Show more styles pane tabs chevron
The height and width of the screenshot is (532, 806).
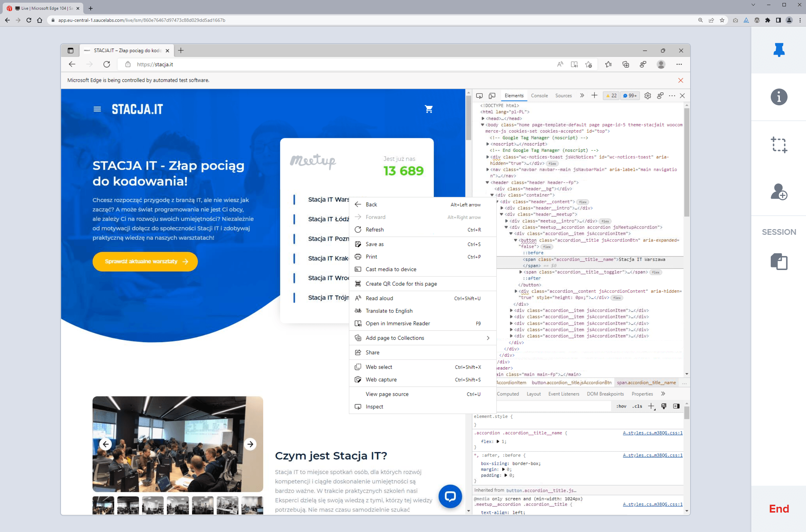pyautogui.click(x=663, y=393)
